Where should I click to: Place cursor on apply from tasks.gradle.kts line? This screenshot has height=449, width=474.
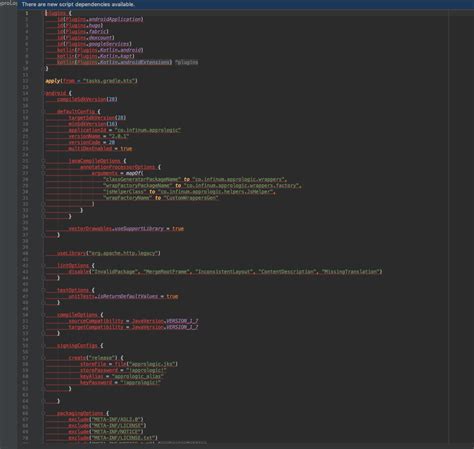[x=91, y=81]
